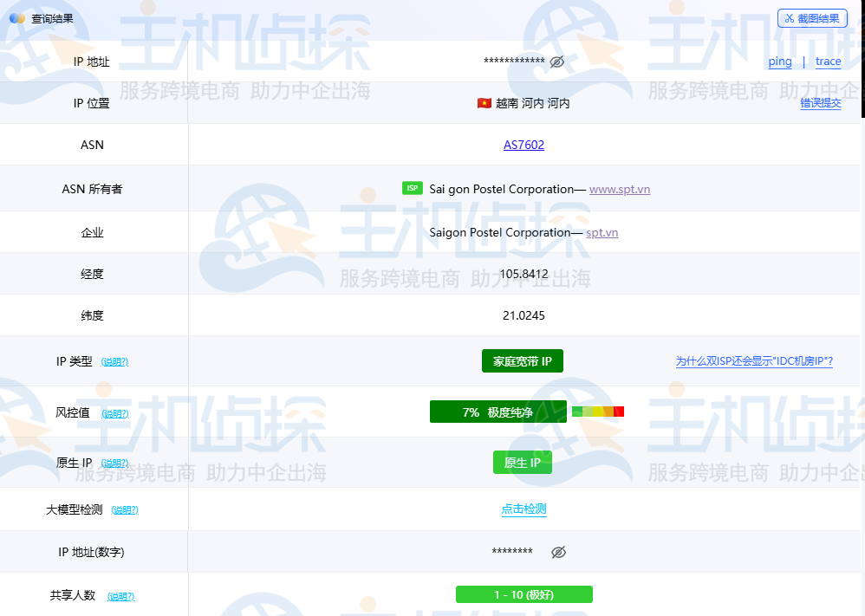This screenshot has width=865, height=616.
Task: Click the 7% 极度纯净 risk bar
Action: coord(498,412)
